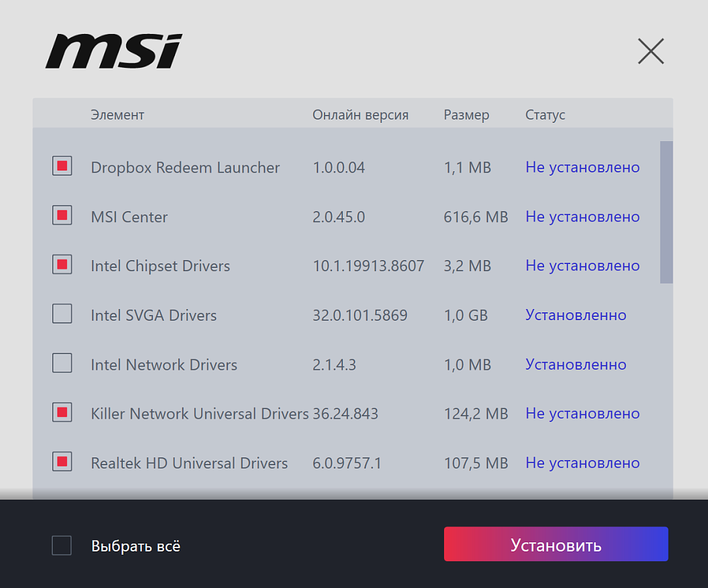The image size is (708, 588).
Task: Click size 1,0 MB
Action: [468, 365]
